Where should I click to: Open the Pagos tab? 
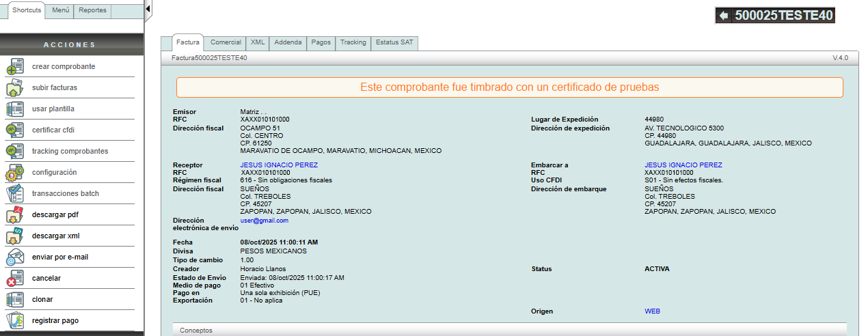click(321, 42)
